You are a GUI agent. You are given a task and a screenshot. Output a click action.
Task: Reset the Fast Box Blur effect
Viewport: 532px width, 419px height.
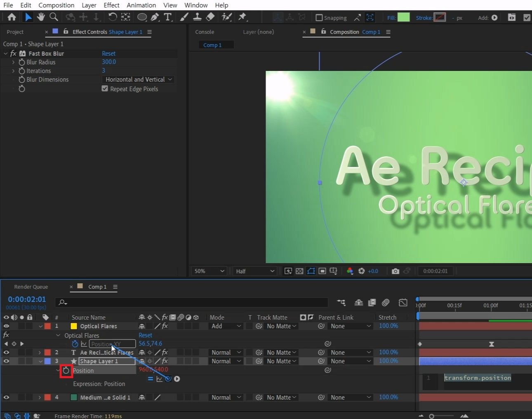tap(108, 54)
